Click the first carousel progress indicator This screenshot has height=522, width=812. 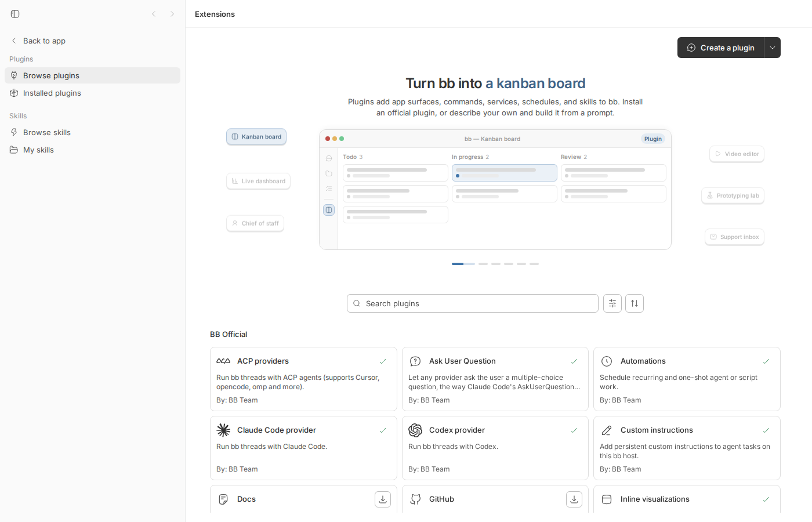pyautogui.click(x=463, y=264)
